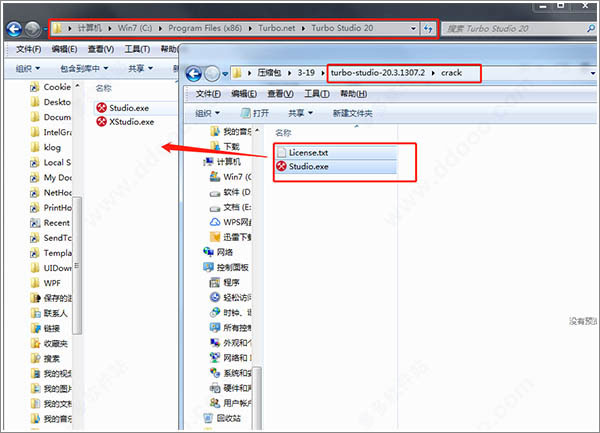Select 文档 (E:) drive in tree
The height and width of the screenshot is (433, 600).
[230, 207]
